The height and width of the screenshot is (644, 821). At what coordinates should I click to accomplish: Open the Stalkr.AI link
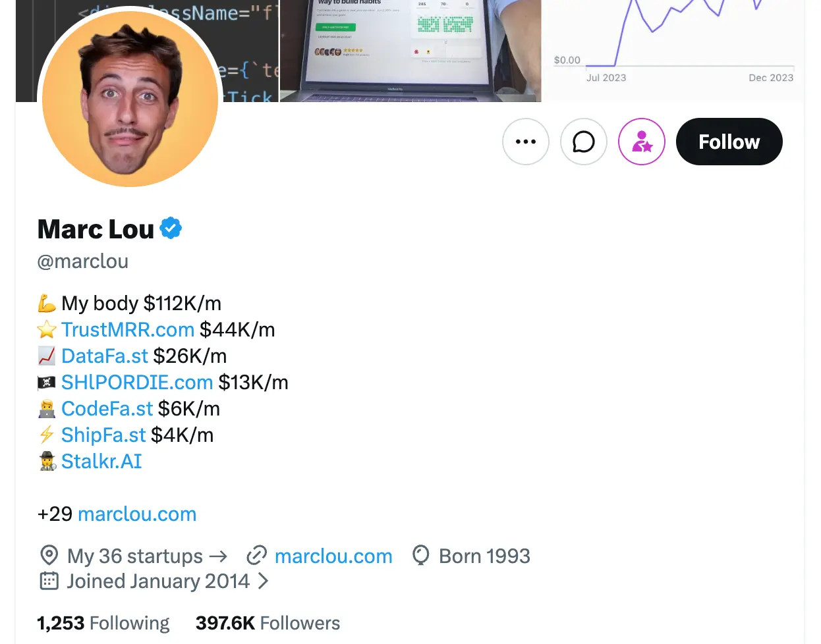101,461
